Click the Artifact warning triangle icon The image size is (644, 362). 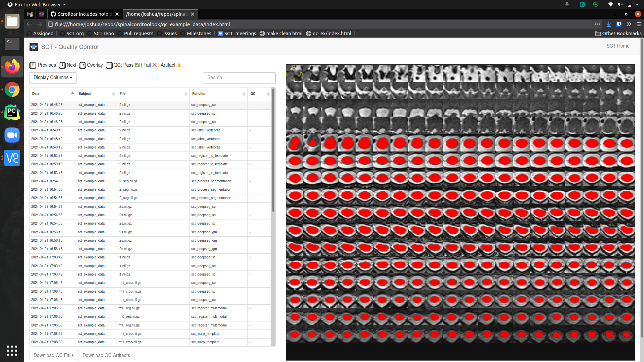pyautogui.click(x=179, y=65)
